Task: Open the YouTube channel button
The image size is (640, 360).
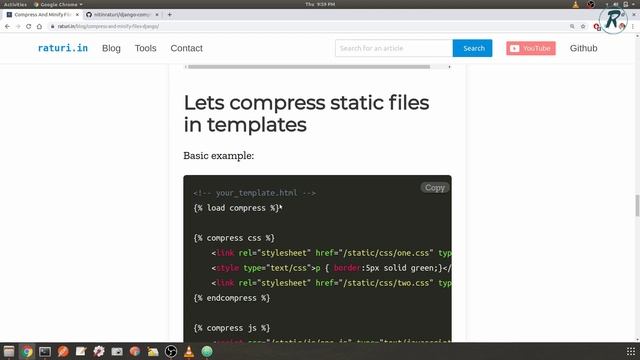Action: [531, 48]
